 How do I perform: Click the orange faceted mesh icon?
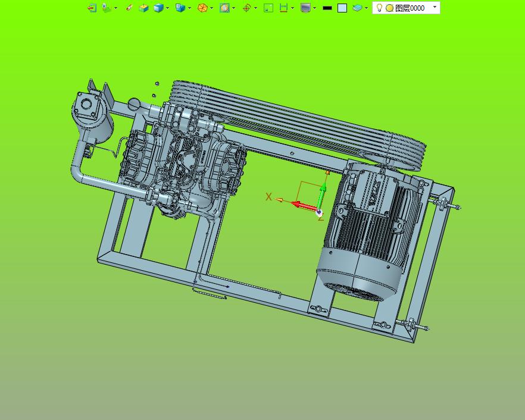(202, 8)
